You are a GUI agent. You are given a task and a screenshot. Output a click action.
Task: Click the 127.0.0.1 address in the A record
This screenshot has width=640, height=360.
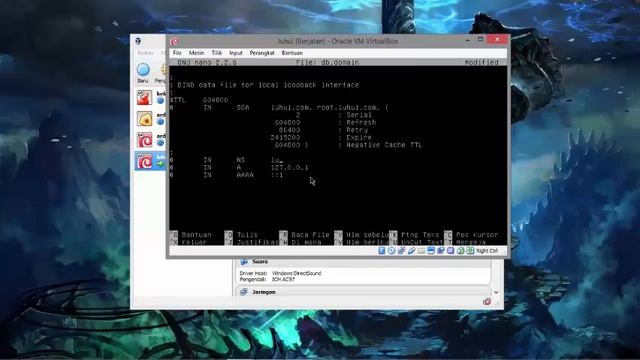click(x=289, y=167)
